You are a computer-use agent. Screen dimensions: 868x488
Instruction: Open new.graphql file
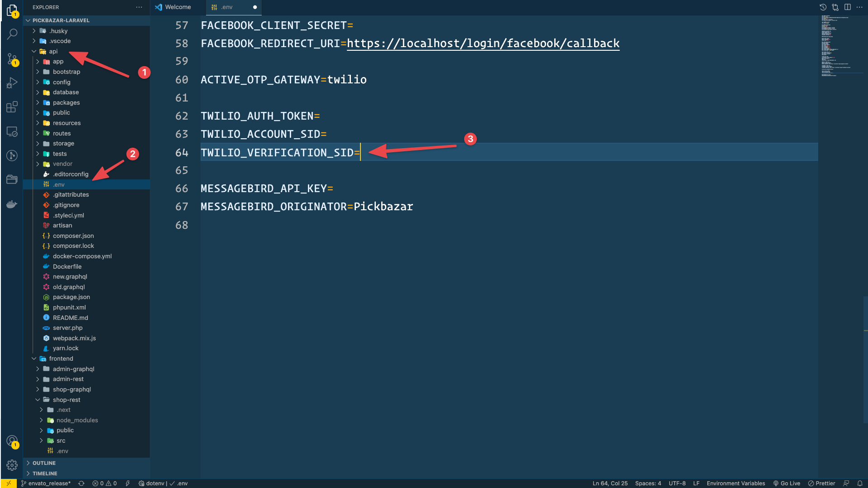[86, 276]
